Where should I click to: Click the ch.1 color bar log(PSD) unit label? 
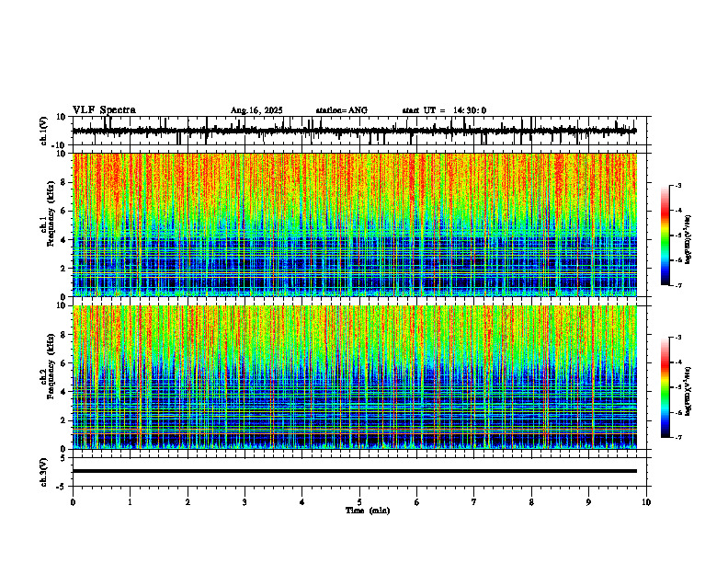point(688,240)
